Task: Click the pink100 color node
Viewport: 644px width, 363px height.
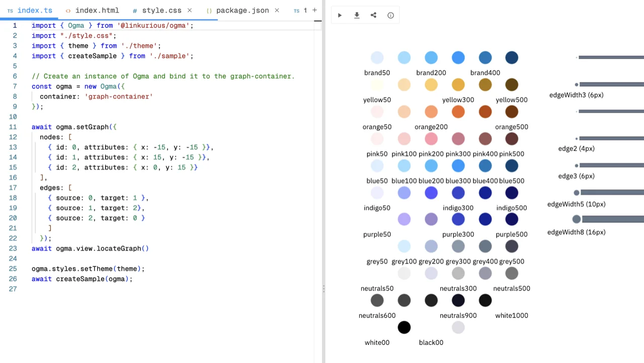Action: 404,138
